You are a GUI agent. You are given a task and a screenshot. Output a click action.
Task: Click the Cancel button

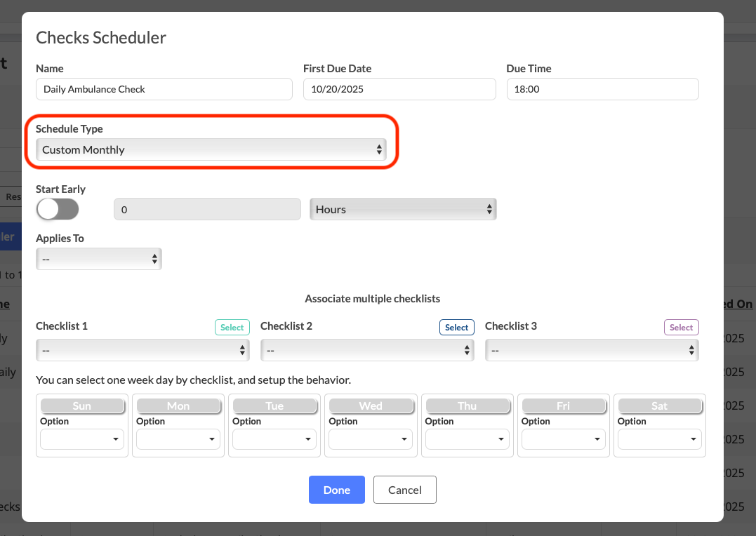pyautogui.click(x=405, y=490)
